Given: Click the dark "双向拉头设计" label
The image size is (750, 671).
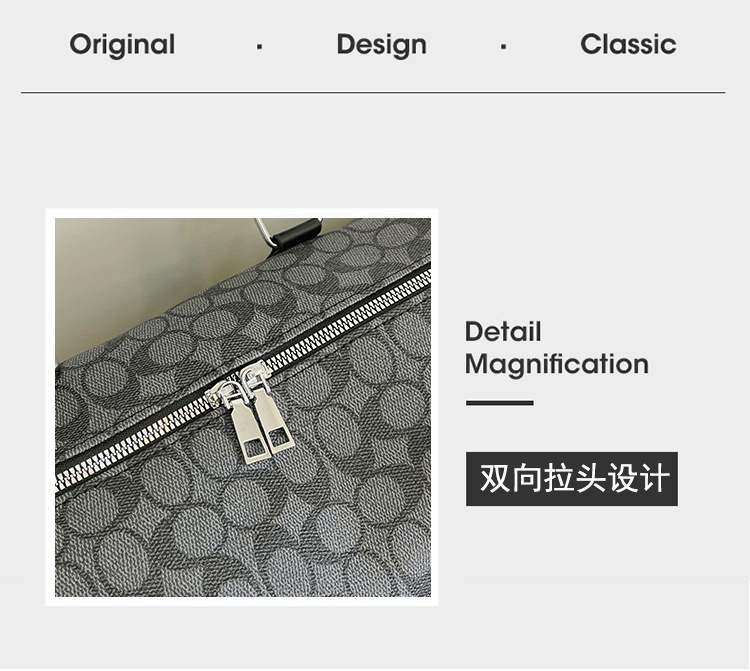Looking at the screenshot, I should (x=572, y=478).
